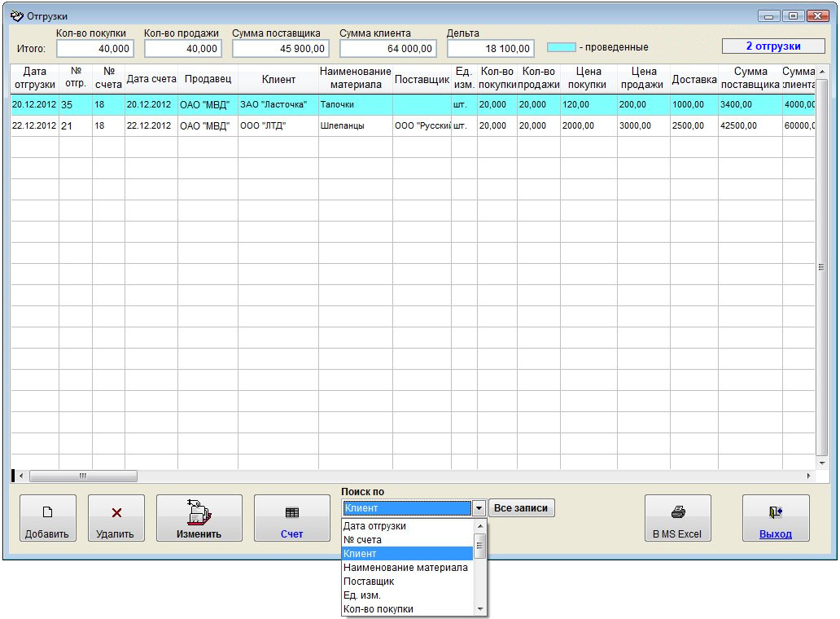
Task: Click the Отгрузки window title icon
Action: click(16, 16)
